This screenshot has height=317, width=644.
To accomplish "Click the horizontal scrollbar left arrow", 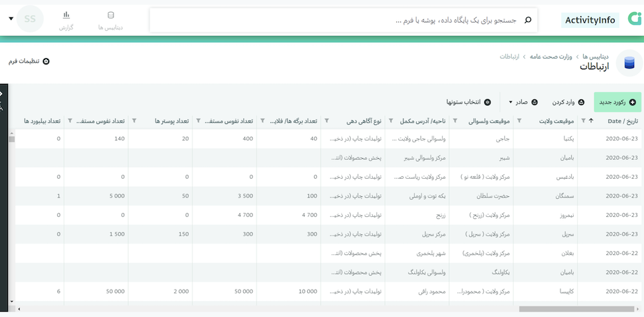I will click(19, 309).
